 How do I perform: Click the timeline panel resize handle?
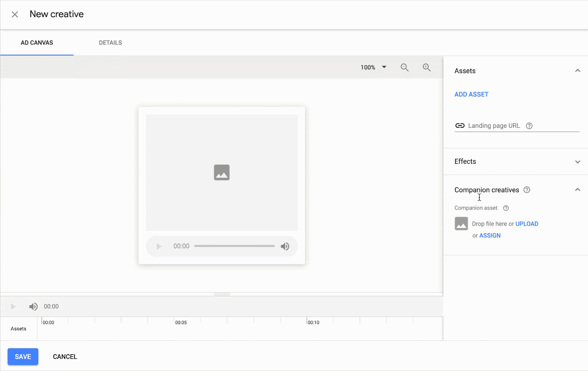point(222,294)
